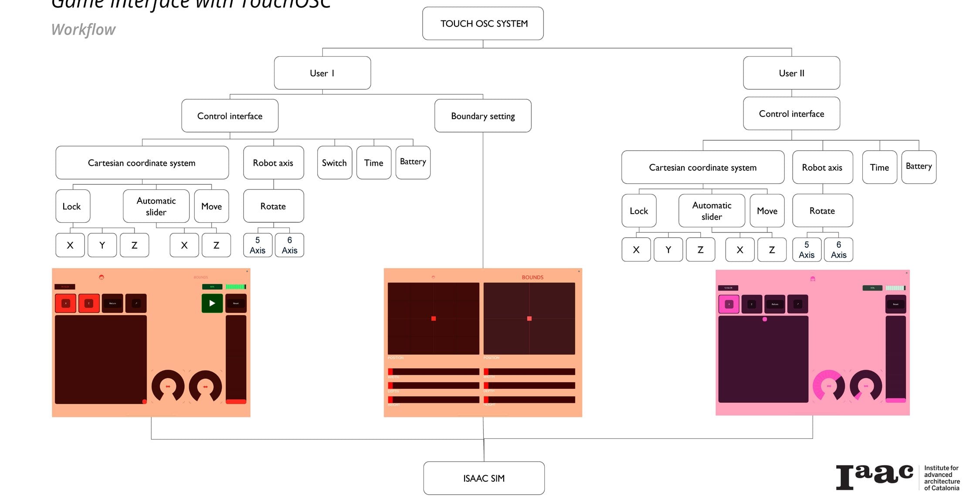Tap the green play button in the orange panel

tap(212, 303)
